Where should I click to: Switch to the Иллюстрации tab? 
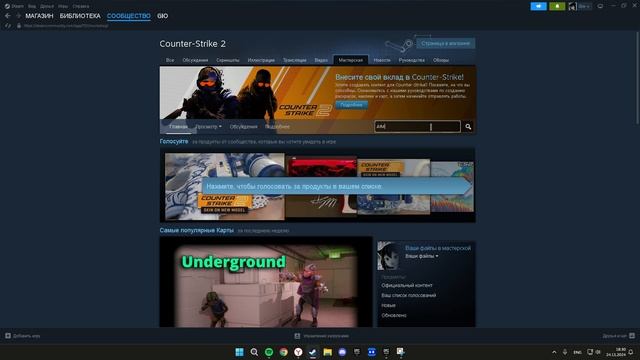[x=261, y=60]
